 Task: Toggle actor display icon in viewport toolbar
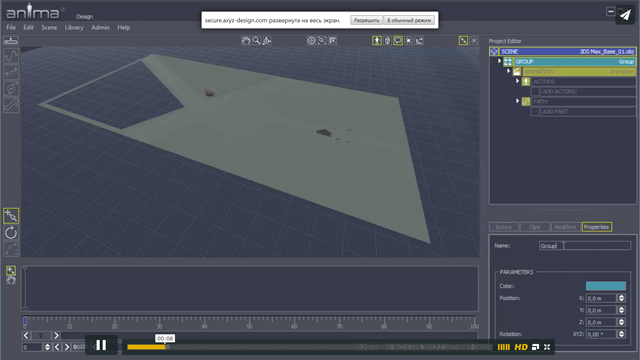(x=377, y=40)
